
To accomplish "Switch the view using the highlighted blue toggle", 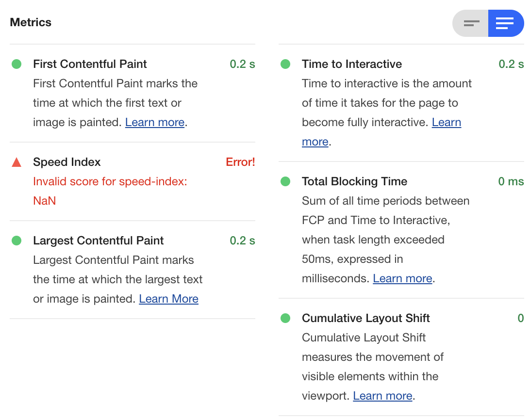I will 506,23.
